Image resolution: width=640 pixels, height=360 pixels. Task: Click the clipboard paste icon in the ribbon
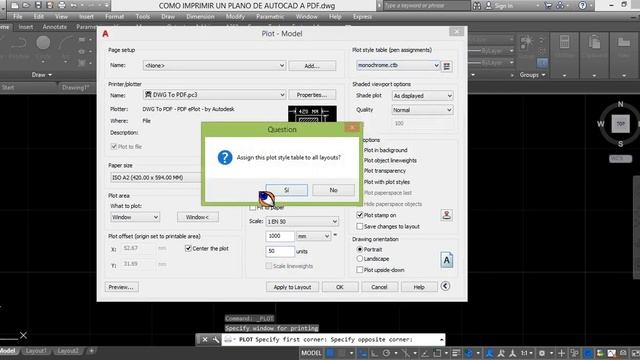coord(594,42)
